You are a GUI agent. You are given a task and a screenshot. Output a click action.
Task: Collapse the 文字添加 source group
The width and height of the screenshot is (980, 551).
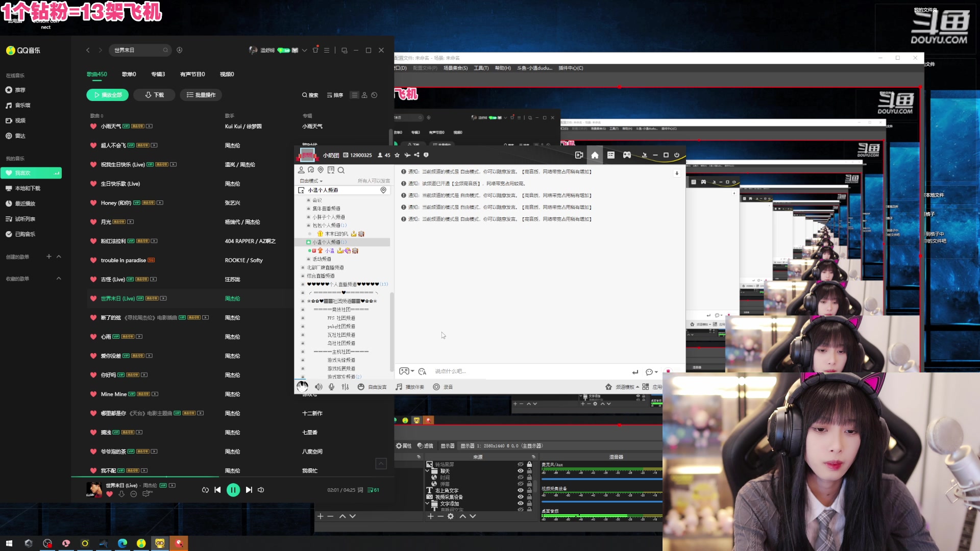click(x=427, y=504)
